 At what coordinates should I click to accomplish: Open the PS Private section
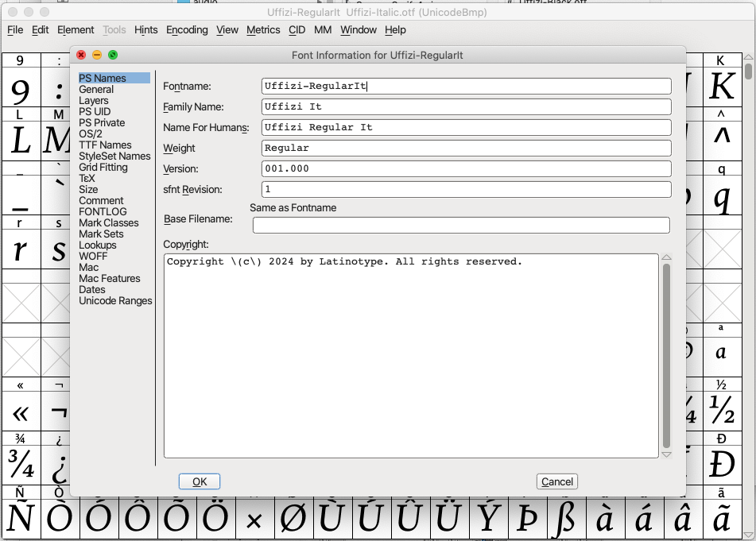(102, 123)
